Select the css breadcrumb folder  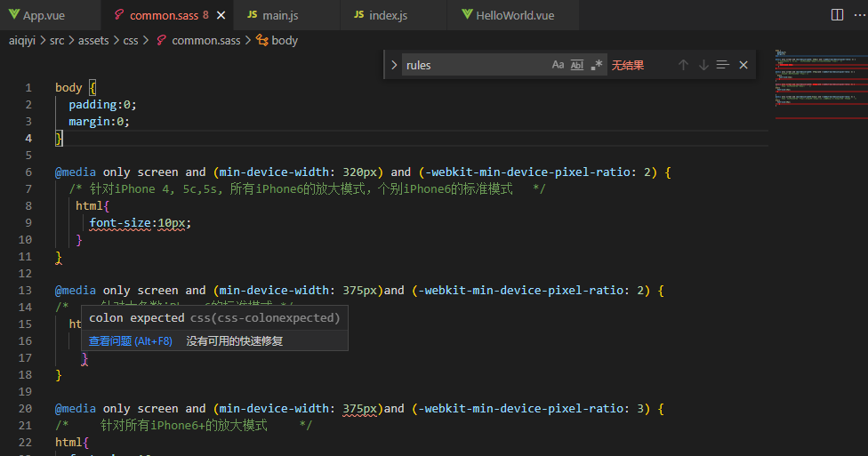(x=130, y=40)
